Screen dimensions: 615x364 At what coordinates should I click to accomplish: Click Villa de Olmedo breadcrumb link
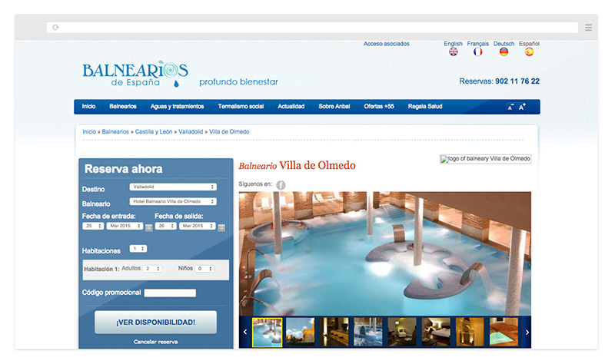pyautogui.click(x=229, y=131)
